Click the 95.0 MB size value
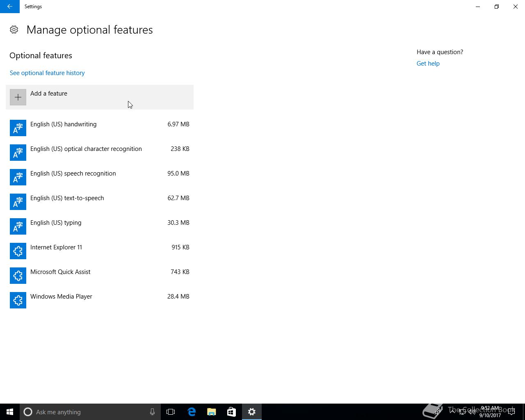The width and height of the screenshot is (525, 420). point(178,173)
